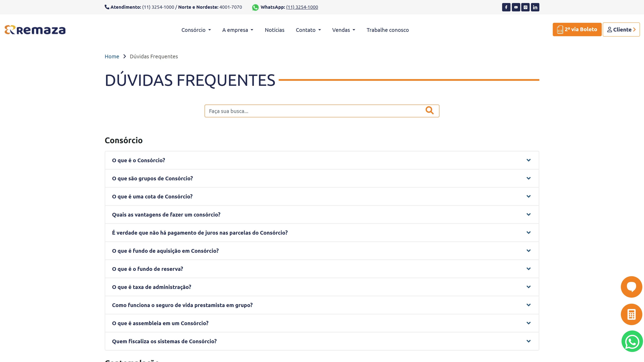Open the Contato dropdown menu

(308, 30)
